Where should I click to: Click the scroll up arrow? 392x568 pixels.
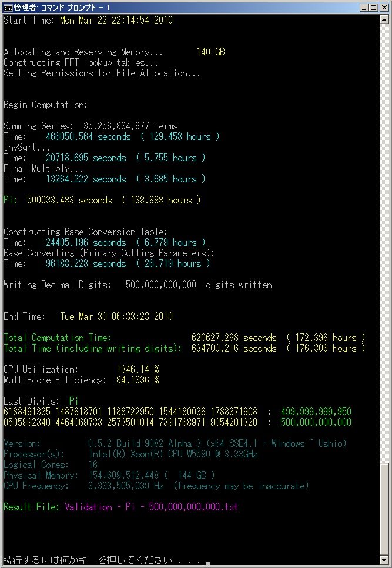coord(384,19)
